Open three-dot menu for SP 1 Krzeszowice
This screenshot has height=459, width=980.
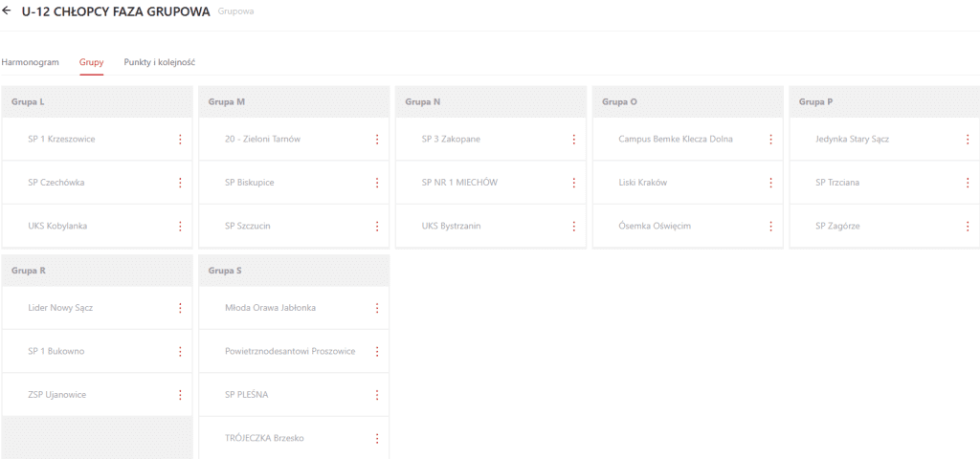coord(180,140)
